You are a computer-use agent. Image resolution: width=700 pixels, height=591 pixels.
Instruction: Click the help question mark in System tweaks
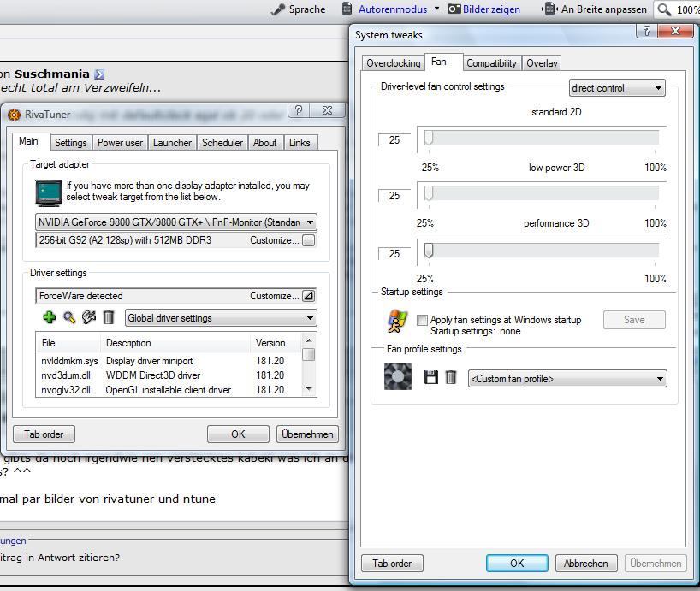click(x=646, y=30)
